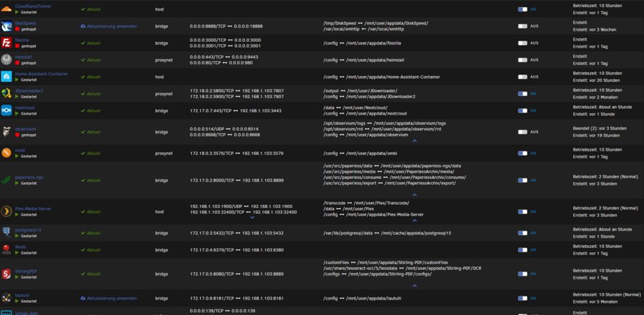This screenshot has height=315, width=644.
Task: Select the proxynet network of ombi
Action: tap(164, 153)
